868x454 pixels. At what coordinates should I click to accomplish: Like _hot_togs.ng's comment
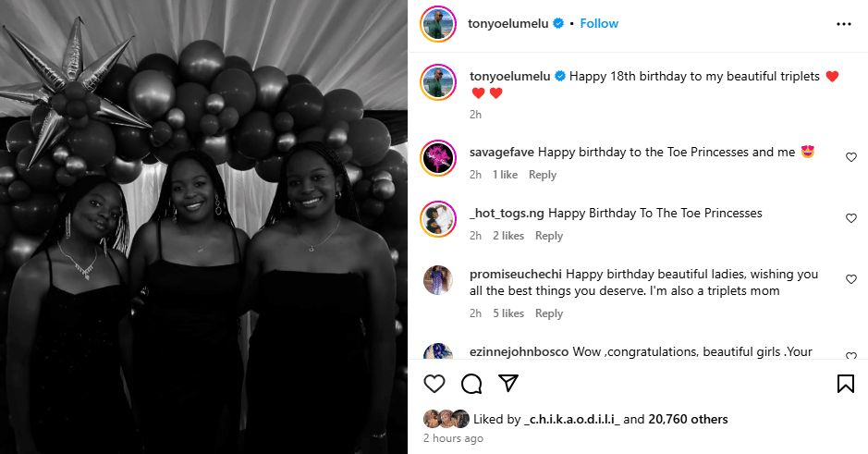point(851,218)
